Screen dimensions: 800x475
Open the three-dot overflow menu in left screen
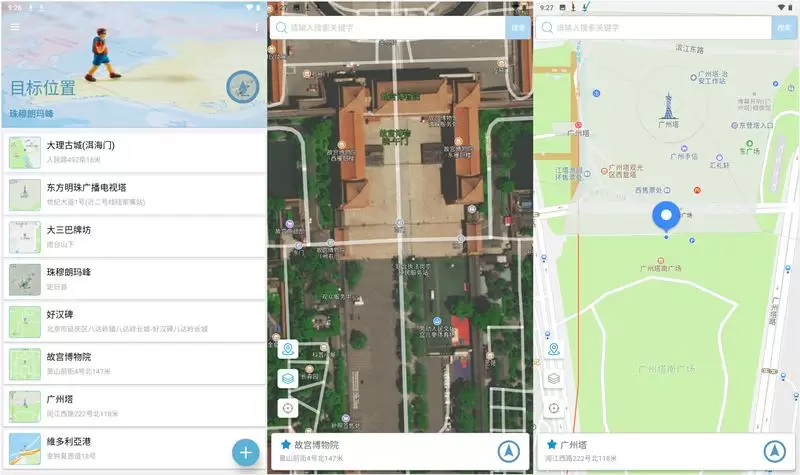click(x=257, y=27)
